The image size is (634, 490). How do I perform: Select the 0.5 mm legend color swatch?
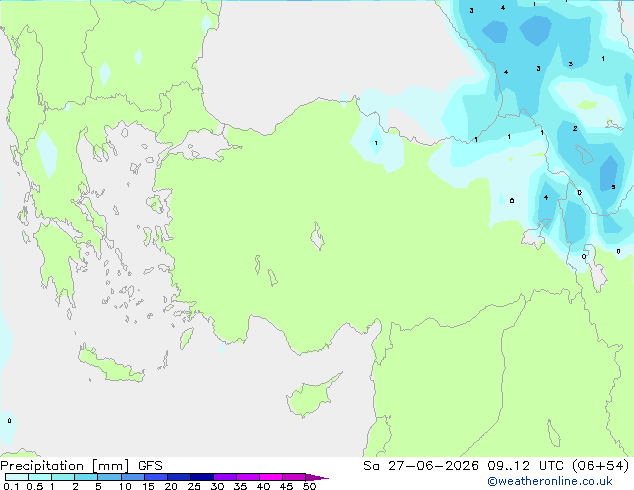pos(40,477)
